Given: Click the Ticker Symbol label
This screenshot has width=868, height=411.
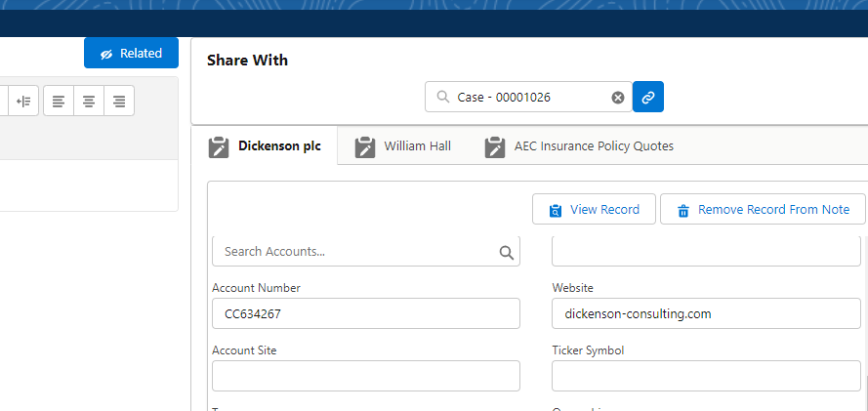Looking at the screenshot, I should coord(588,350).
